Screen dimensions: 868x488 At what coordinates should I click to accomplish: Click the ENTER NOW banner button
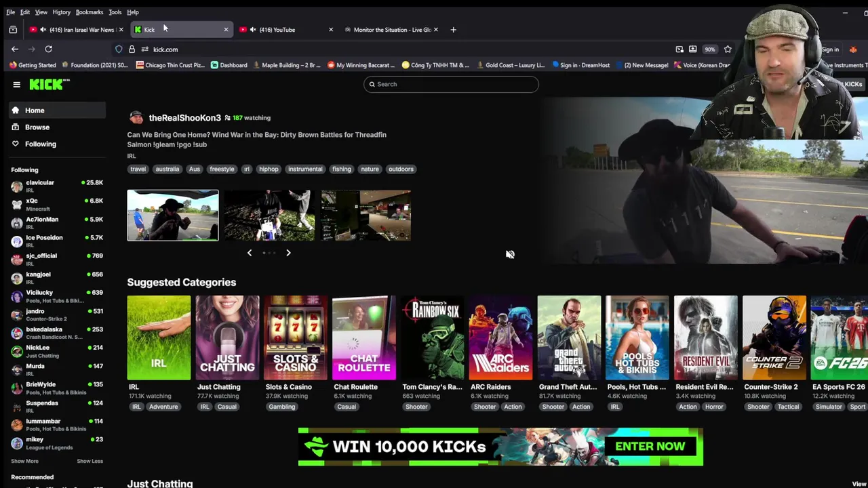tap(650, 447)
